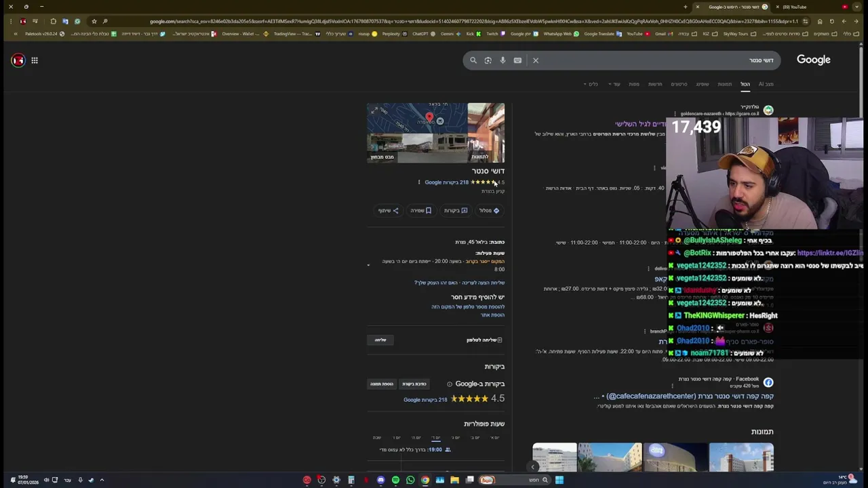Open the מבט מבחוץ street view thumbnail
The height and width of the screenshot is (488, 868).
(417, 148)
